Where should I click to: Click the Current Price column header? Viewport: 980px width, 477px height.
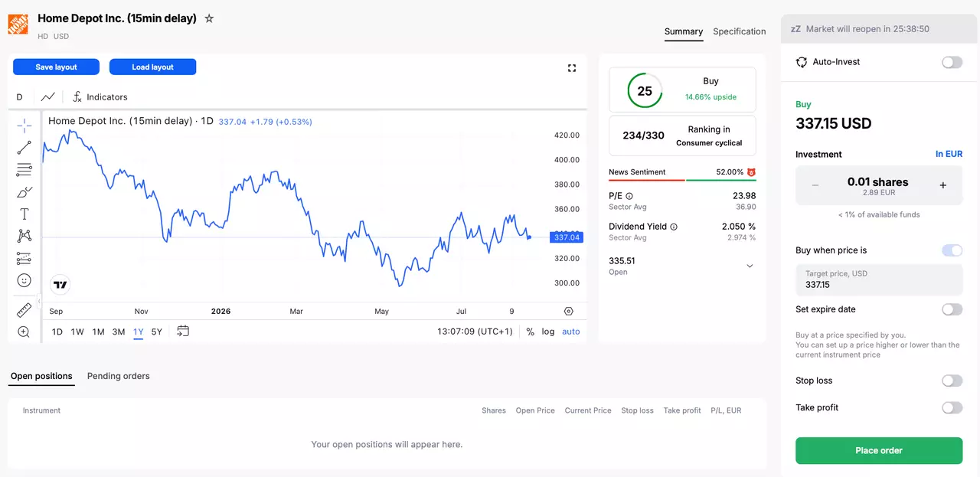588,410
